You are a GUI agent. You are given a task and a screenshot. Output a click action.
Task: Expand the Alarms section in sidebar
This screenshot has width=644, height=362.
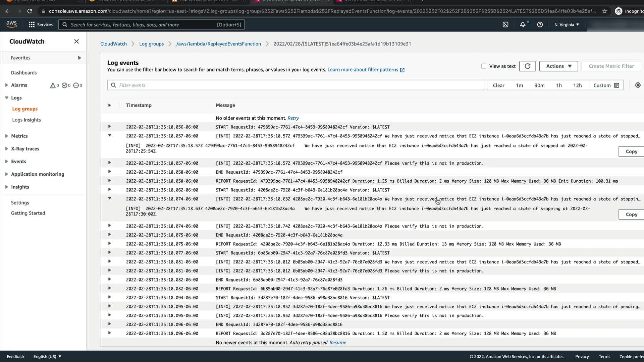(x=7, y=85)
